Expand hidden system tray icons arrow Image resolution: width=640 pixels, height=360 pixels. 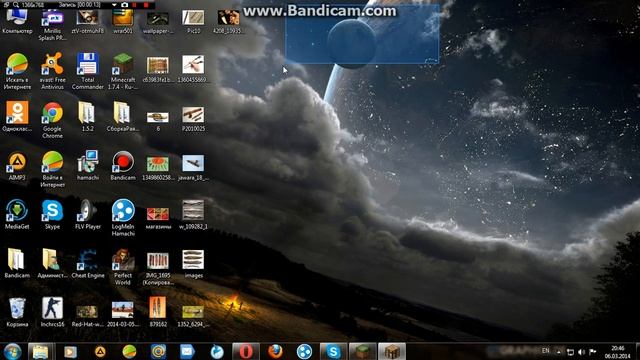[x=558, y=351]
